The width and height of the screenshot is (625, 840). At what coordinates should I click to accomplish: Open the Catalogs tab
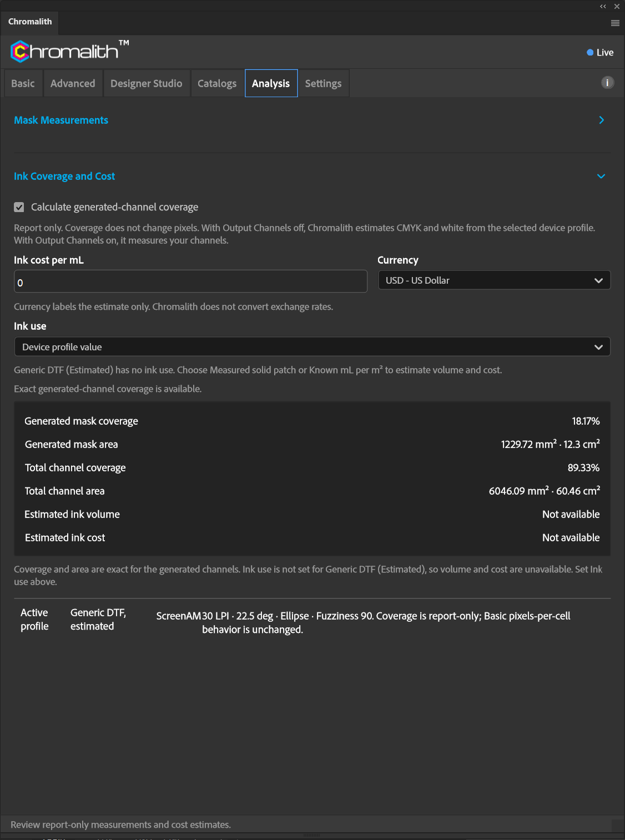[x=217, y=83]
